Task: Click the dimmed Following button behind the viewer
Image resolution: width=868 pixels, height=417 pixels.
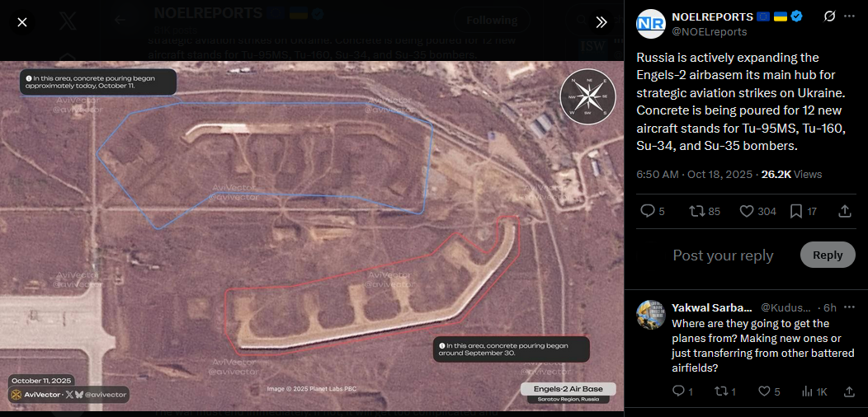Action: pyautogui.click(x=492, y=21)
